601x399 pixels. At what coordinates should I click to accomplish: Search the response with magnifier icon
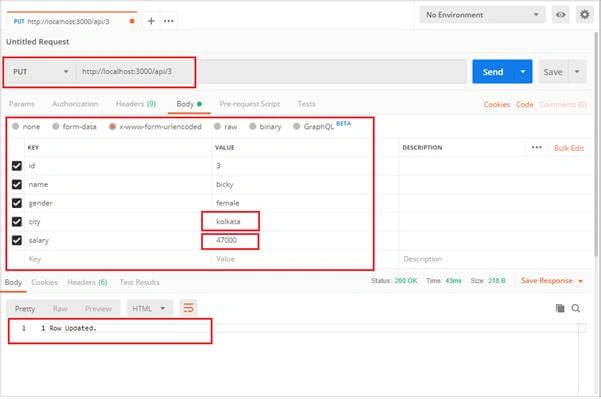tap(576, 308)
